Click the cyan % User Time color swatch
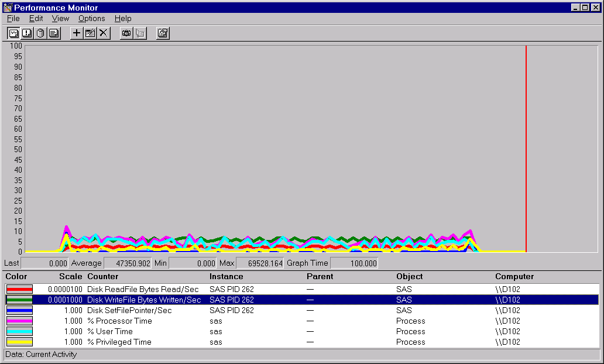 pyautogui.click(x=19, y=331)
